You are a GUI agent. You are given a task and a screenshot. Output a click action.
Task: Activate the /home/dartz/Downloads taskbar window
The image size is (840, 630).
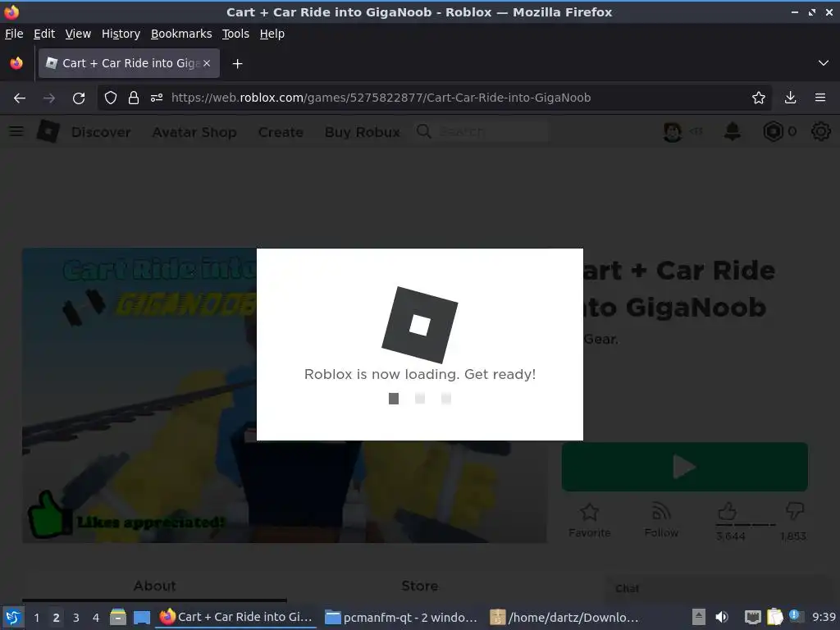point(564,617)
